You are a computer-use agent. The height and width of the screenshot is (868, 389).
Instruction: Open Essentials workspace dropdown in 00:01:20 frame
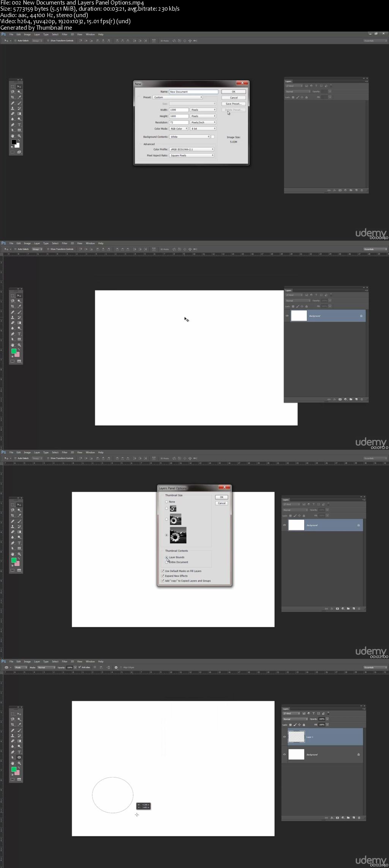pyautogui.click(x=375, y=249)
